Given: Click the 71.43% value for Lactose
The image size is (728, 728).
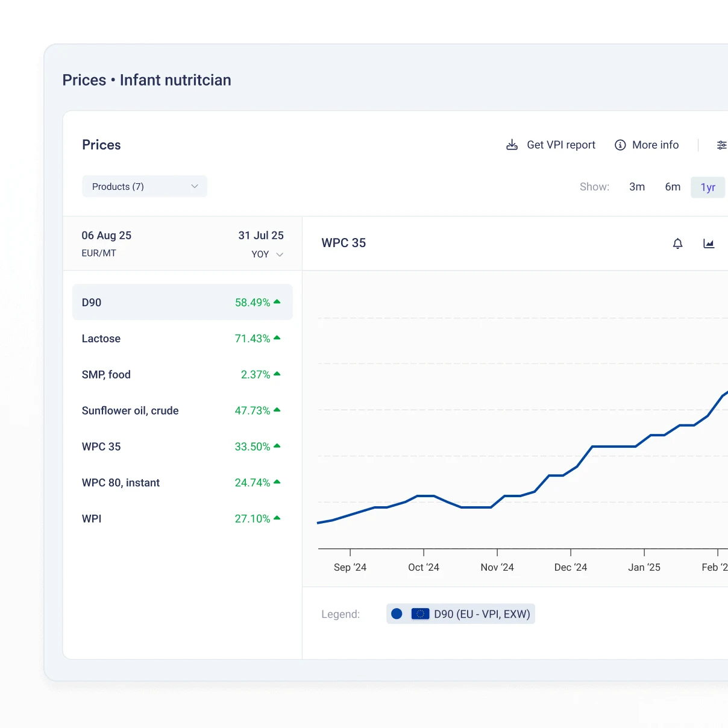Looking at the screenshot, I should [253, 339].
